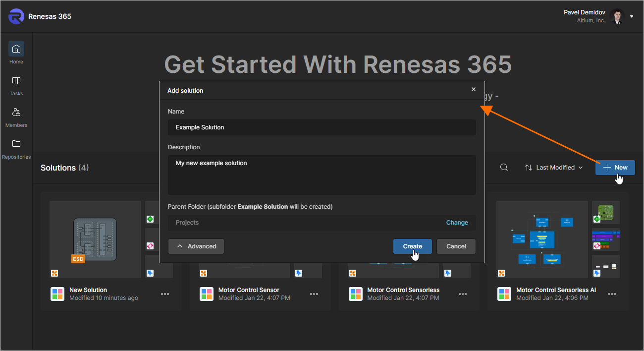Click the Name input field

point(322,127)
